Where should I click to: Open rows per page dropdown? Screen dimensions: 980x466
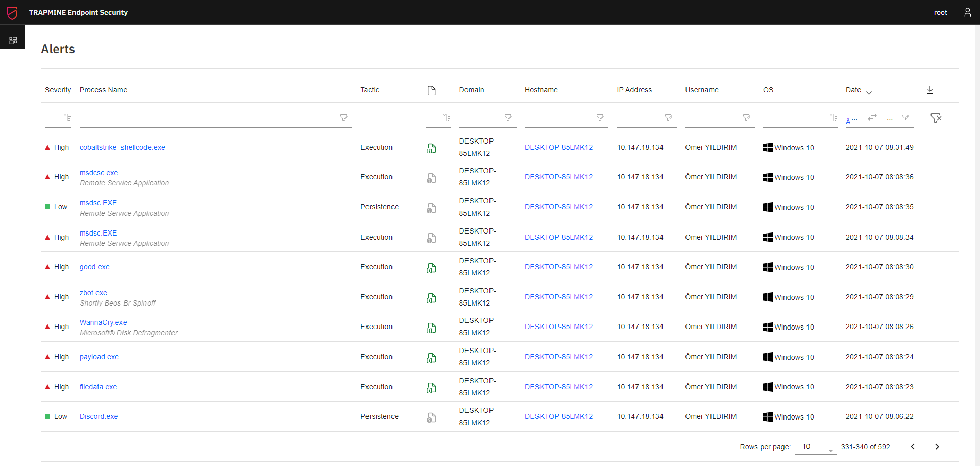[x=816, y=447]
